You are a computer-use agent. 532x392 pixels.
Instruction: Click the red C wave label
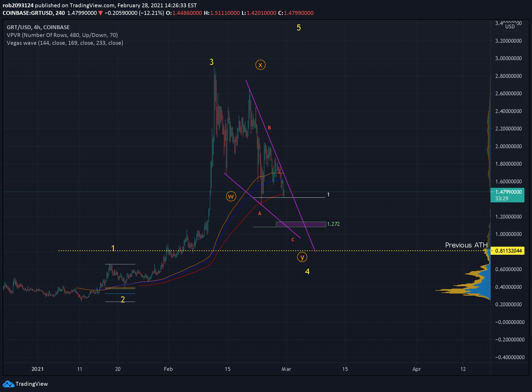coord(293,240)
